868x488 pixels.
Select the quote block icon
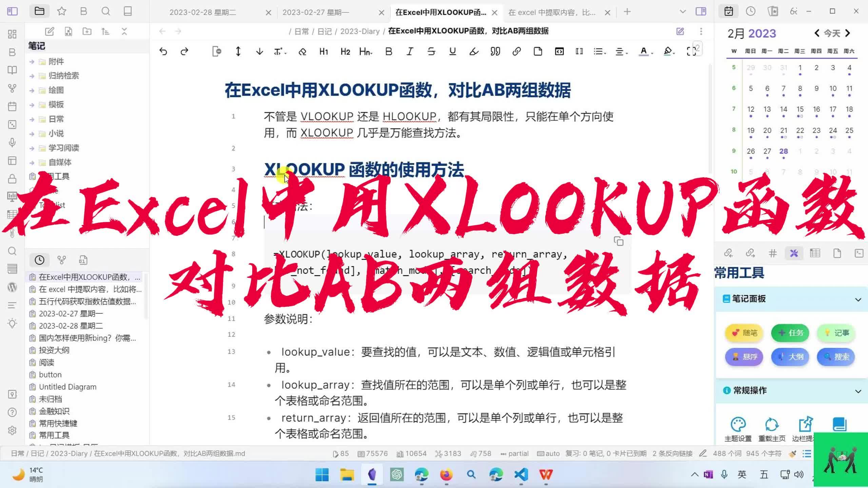[494, 51]
